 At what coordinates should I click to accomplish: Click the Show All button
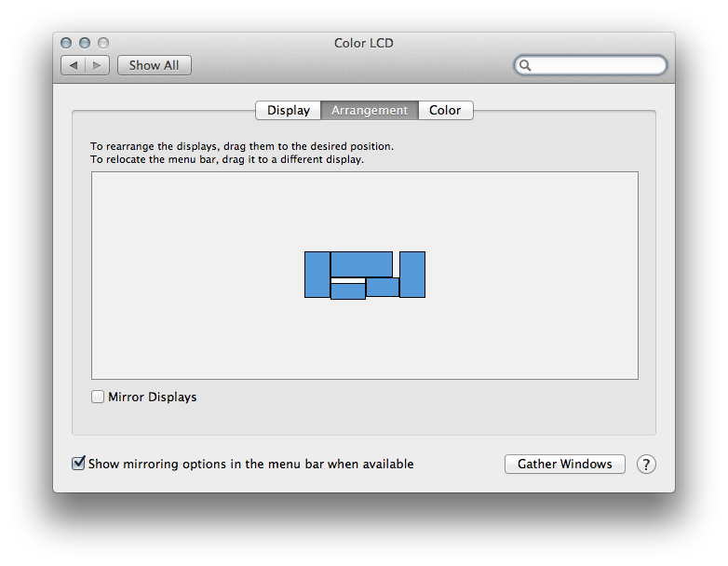coord(155,65)
